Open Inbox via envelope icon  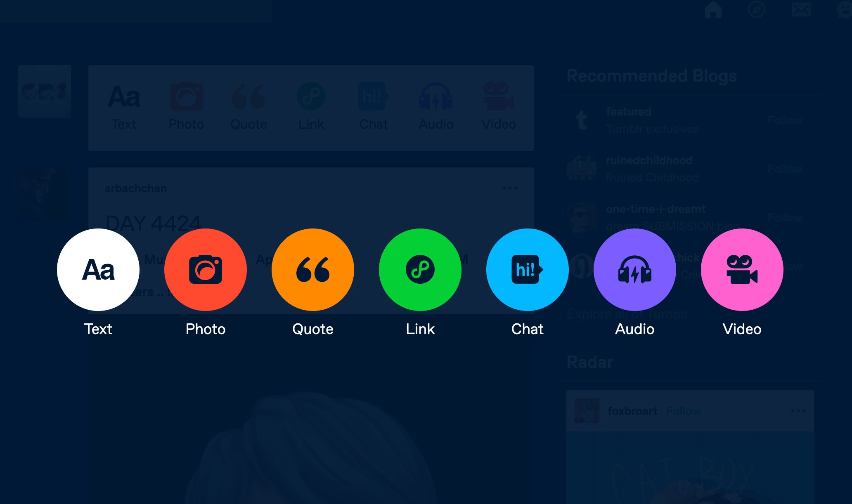click(801, 9)
